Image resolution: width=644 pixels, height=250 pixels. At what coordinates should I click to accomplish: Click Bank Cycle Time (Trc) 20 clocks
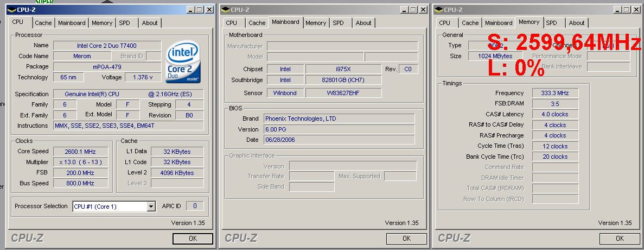[x=555, y=157]
